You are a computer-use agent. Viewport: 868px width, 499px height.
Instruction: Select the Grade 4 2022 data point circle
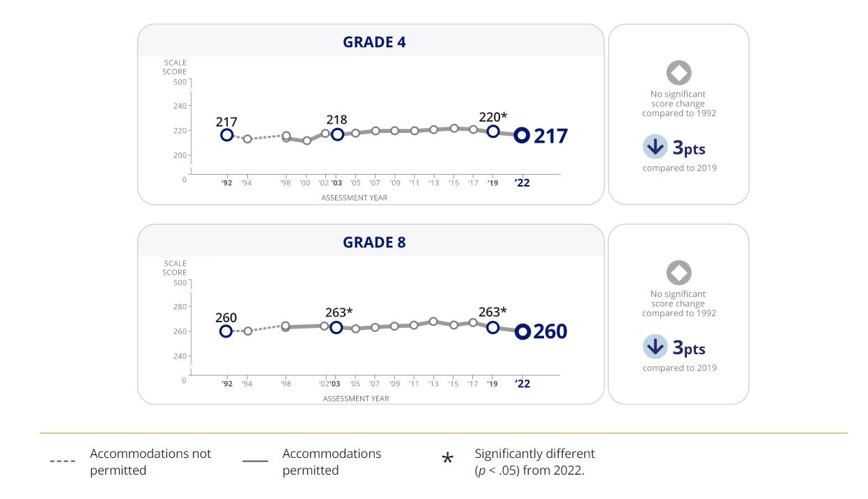(x=521, y=136)
